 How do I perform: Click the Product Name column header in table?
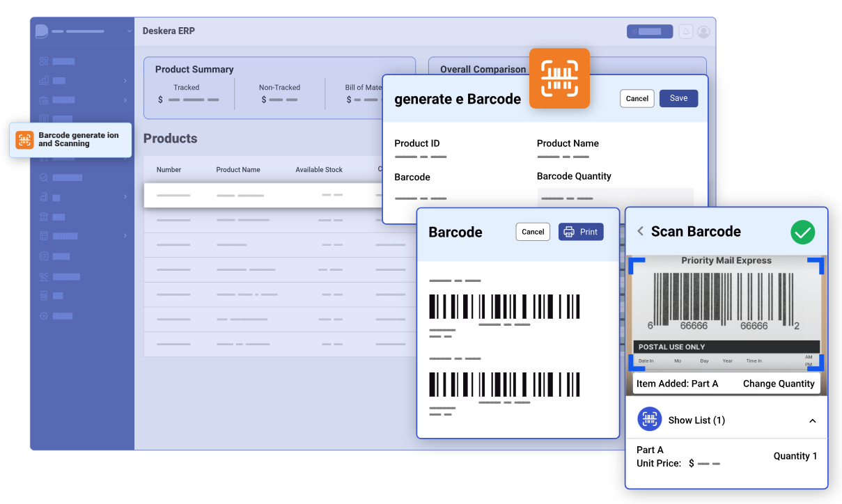(x=238, y=170)
